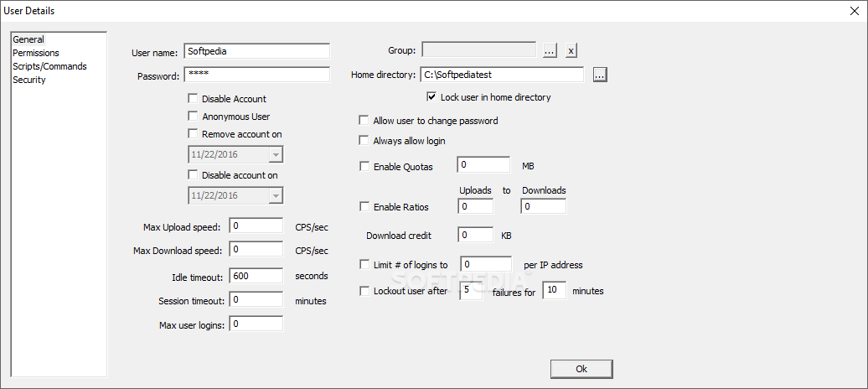Uncheck Lock user in home directory
The image size is (868, 389).
tap(432, 97)
